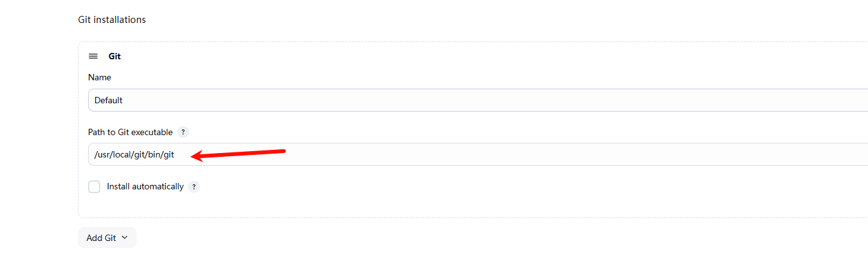Open help for Install automatically
Screen dimensions: 868x255
coord(194,187)
